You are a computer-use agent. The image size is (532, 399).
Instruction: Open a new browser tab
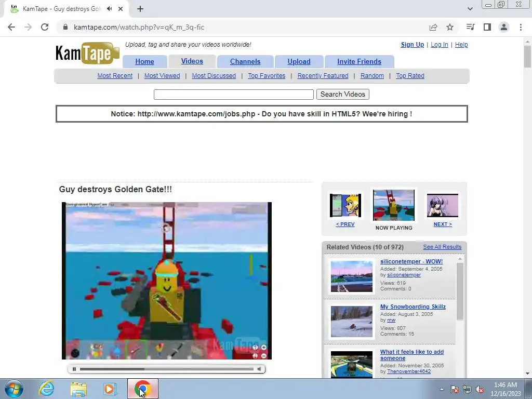point(140,9)
